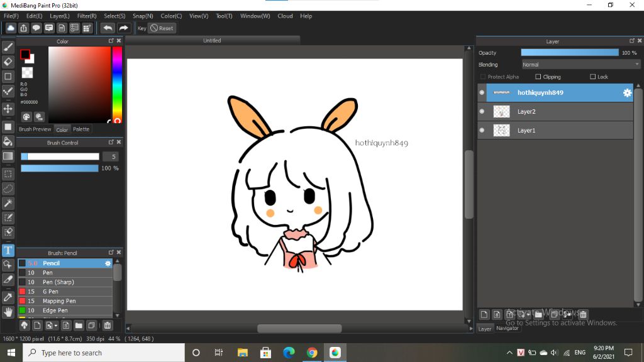Select the Layer1 layer row

tap(555, 130)
